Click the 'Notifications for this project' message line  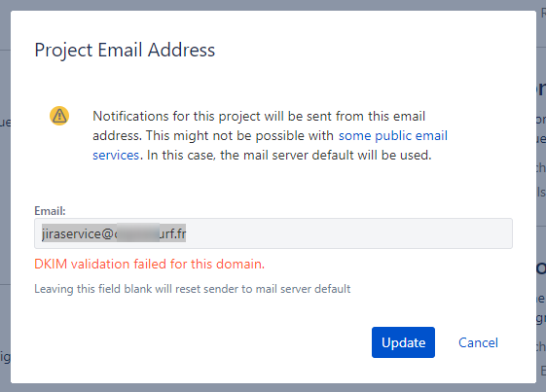click(x=259, y=117)
